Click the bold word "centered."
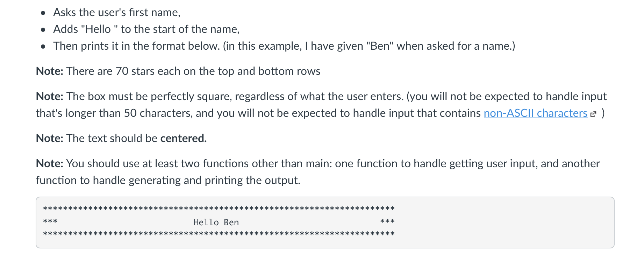The height and width of the screenshot is (268, 644). (184, 138)
